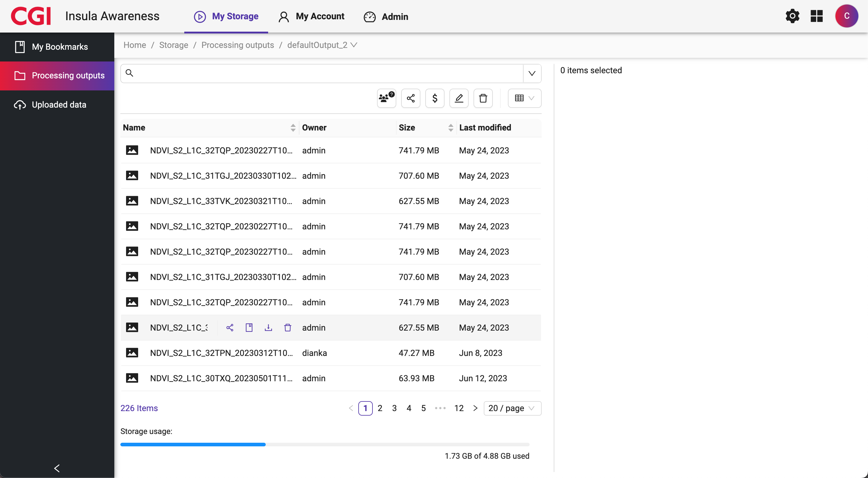The image size is (868, 478).
Task: Open My Bookmarks in the sidebar
Action: (57, 47)
